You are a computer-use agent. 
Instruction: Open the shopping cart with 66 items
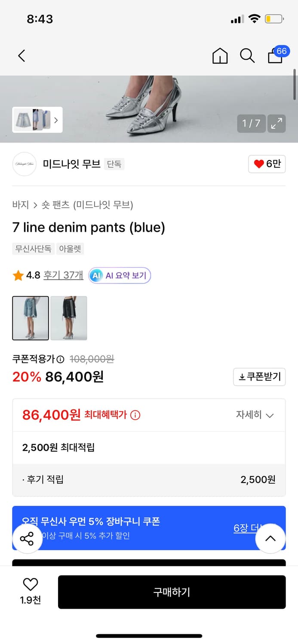pyautogui.click(x=275, y=56)
